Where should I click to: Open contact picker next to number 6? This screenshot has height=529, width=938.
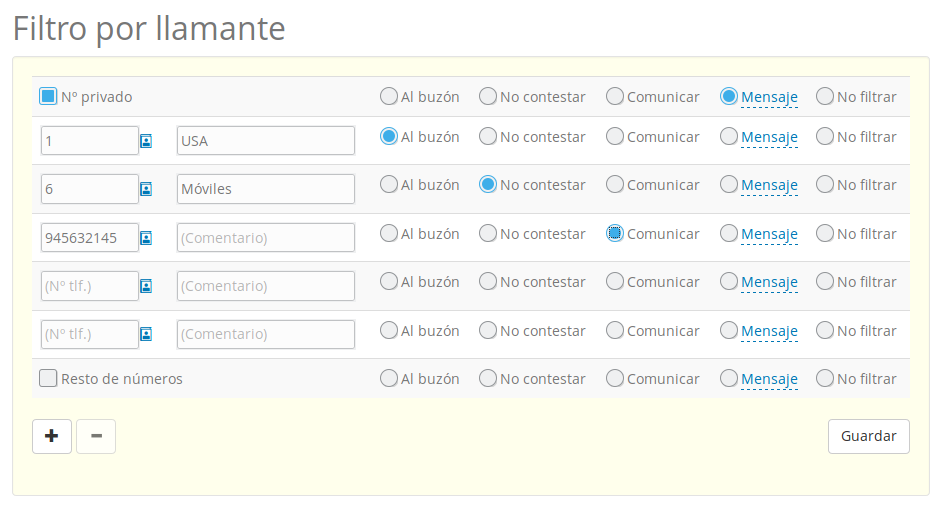[x=146, y=189]
